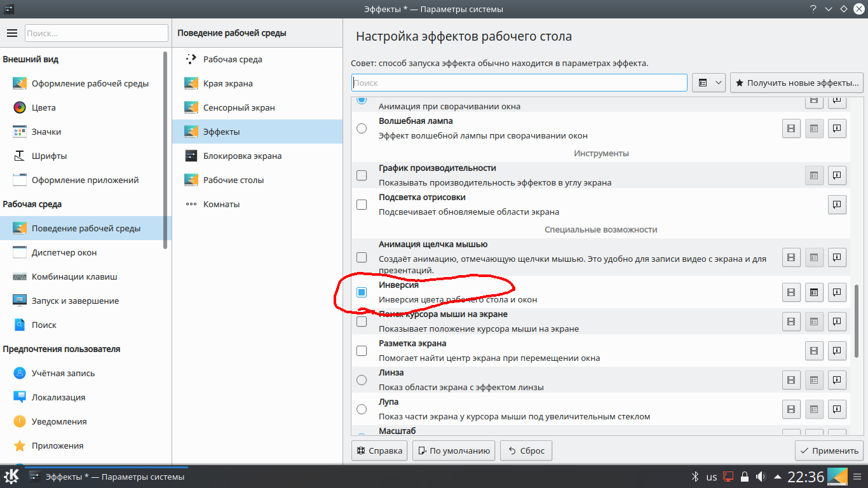Image resolution: width=868 pixels, height=488 pixels.
Task: Open the Блокировка экрана section
Action: coord(257,156)
